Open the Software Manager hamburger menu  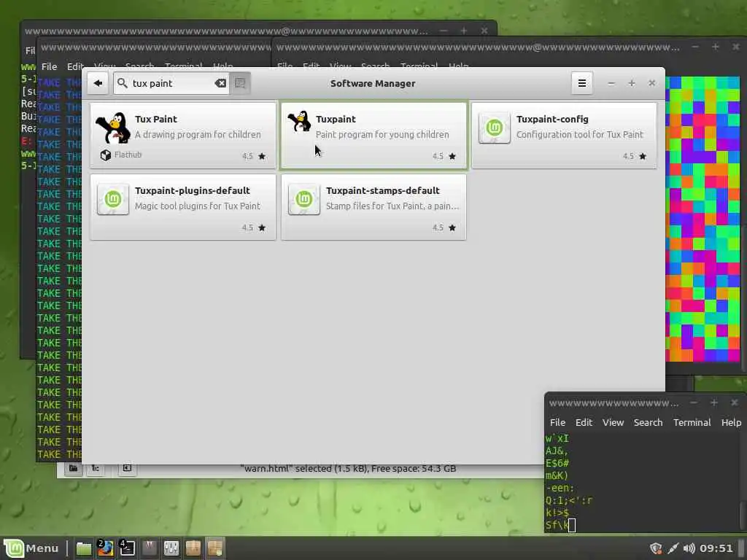coord(581,83)
